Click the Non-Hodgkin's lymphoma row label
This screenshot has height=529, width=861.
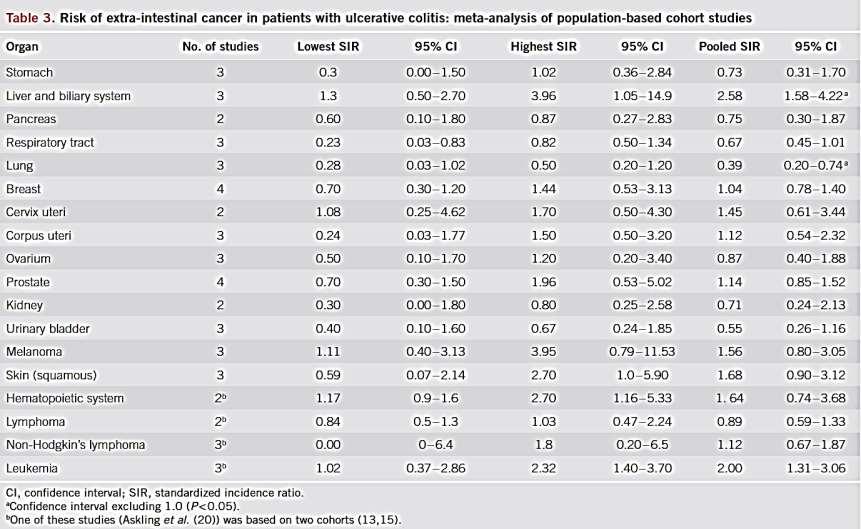pos(75,445)
